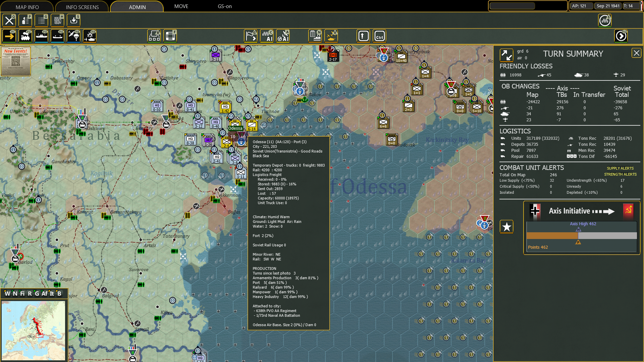
Task: Select the amphibious transport ship icon
Action: coord(57,36)
